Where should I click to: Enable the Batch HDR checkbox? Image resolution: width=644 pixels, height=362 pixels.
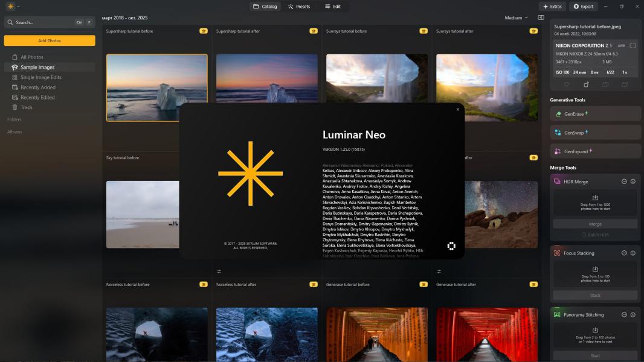pos(584,235)
